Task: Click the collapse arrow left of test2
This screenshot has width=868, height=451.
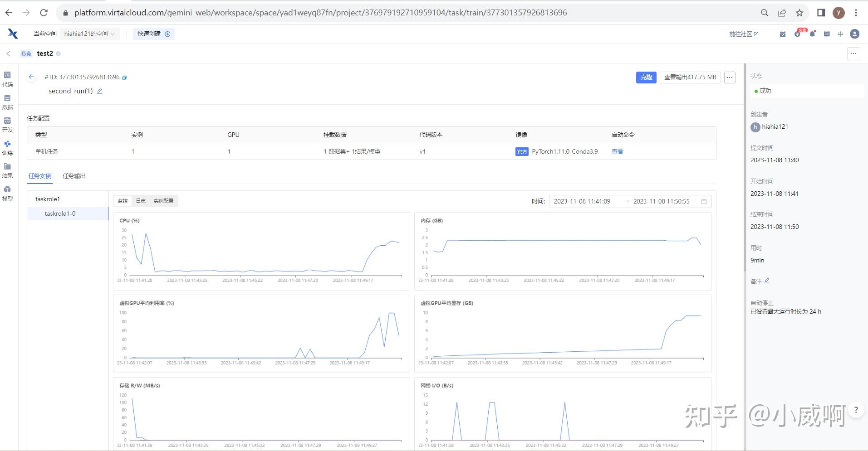Action: point(8,53)
